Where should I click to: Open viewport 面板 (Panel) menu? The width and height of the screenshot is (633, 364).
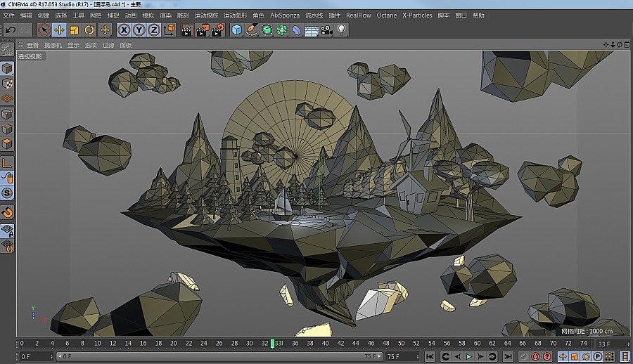[126, 45]
